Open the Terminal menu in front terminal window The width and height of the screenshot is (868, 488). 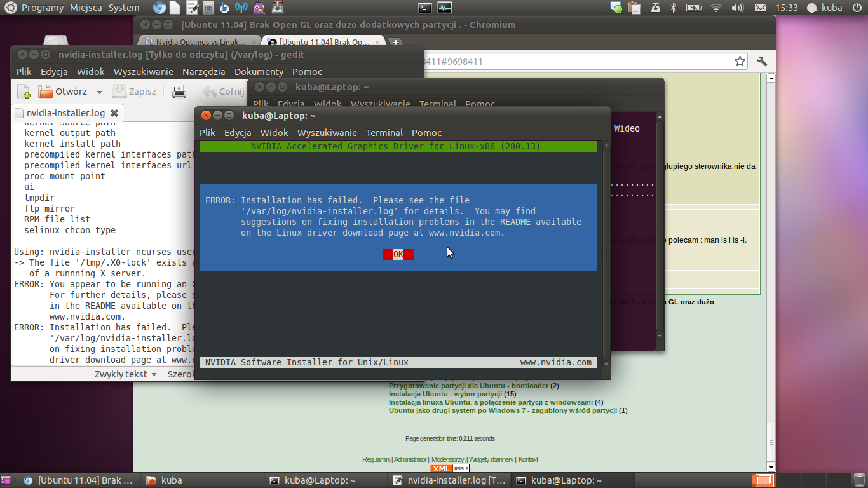384,133
